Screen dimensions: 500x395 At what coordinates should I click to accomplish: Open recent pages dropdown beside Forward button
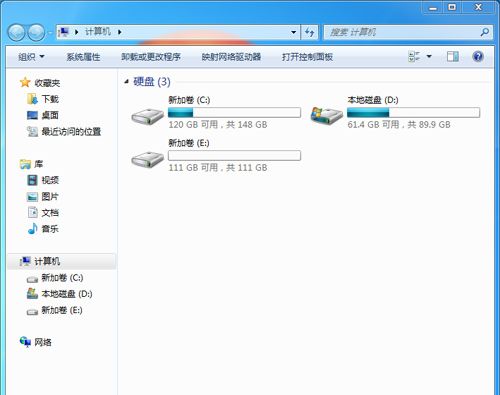pyautogui.click(x=50, y=33)
